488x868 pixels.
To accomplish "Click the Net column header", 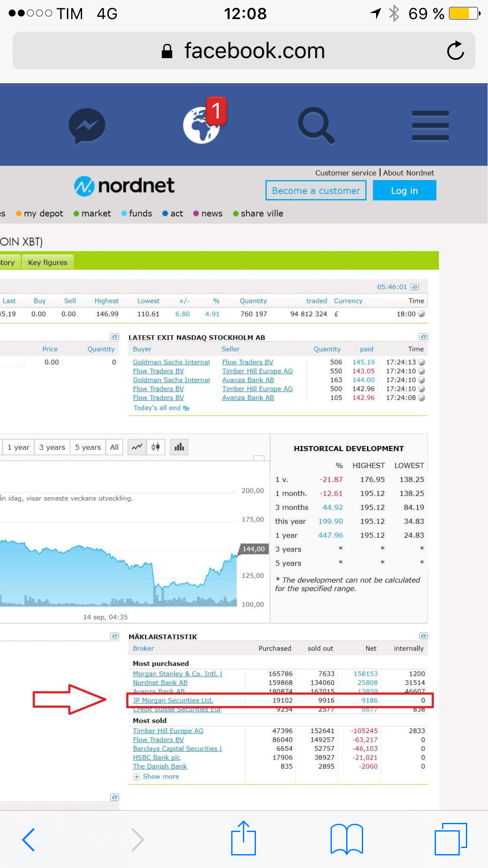I will (371, 648).
